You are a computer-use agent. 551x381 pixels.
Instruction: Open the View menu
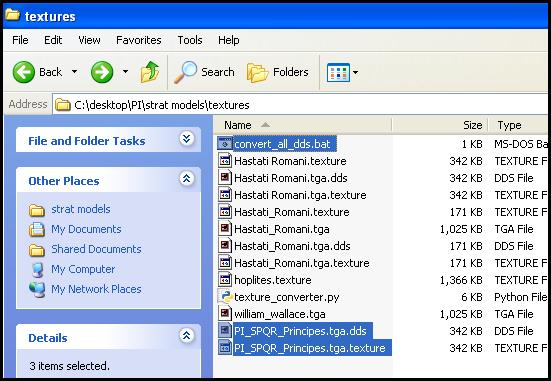coord(89,40)
